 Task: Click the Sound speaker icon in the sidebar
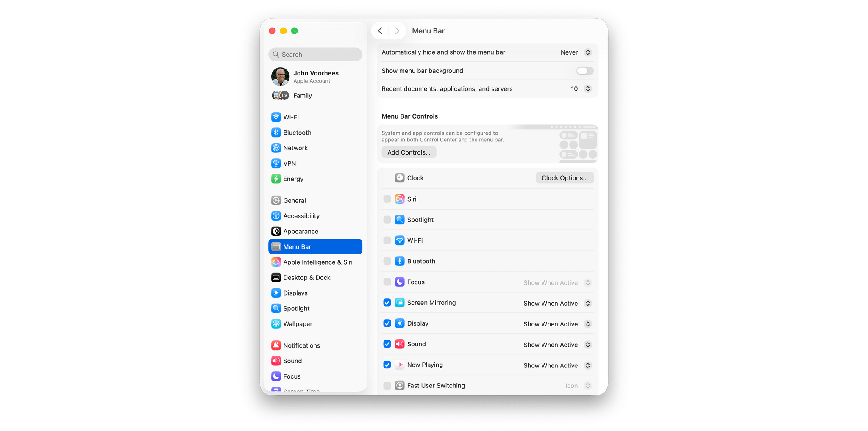click(276, 361)
